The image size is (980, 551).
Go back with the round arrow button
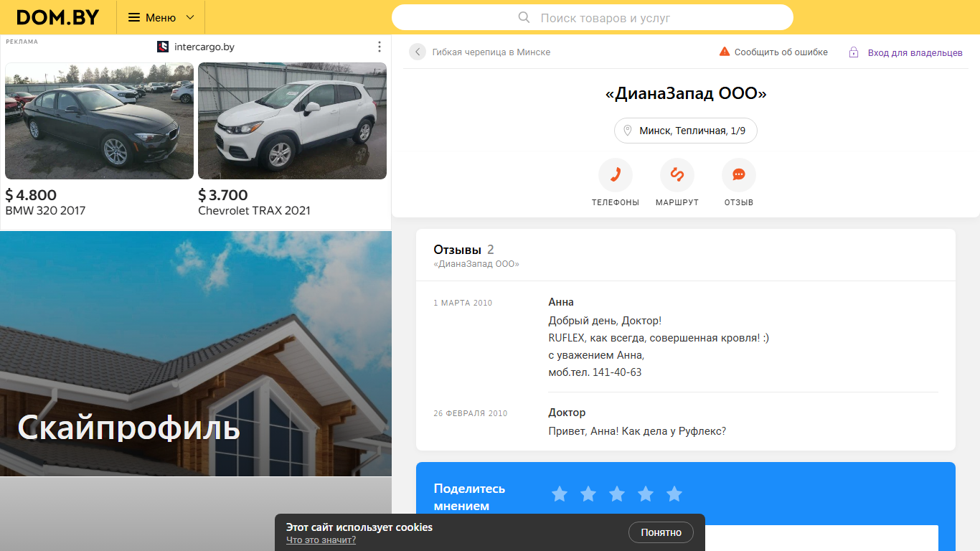[x=418, y=52]
